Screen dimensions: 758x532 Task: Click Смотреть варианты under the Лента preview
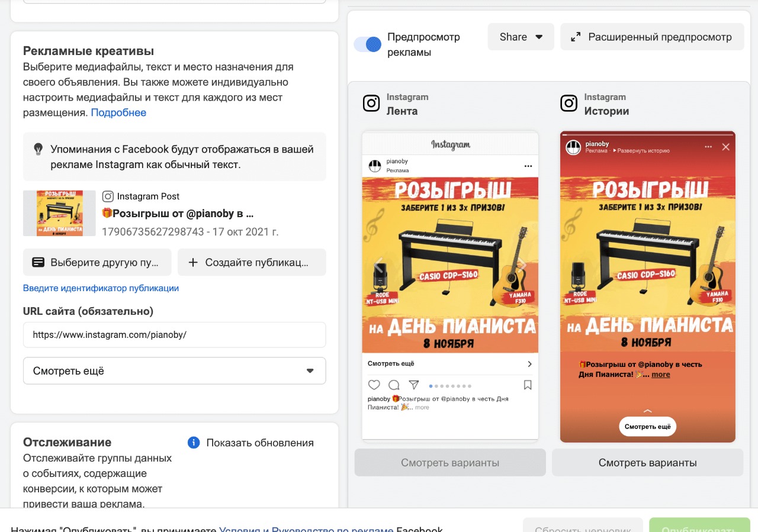pos(450,463)
